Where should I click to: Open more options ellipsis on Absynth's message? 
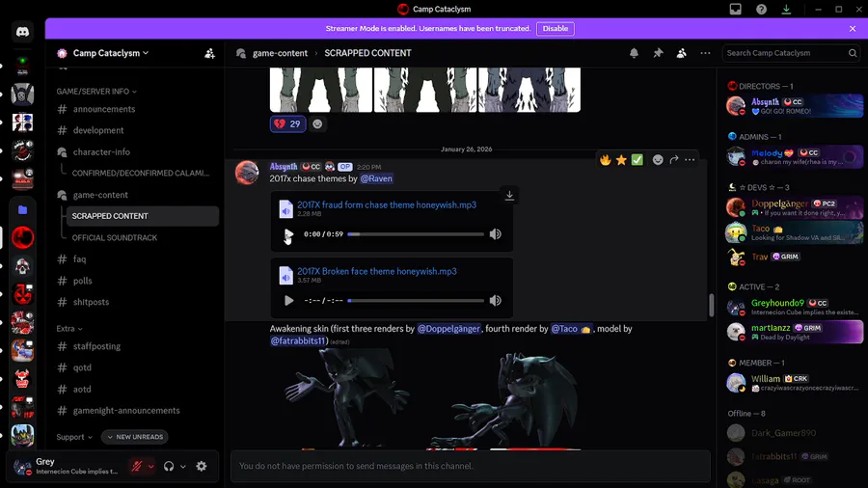click(690, 160)
